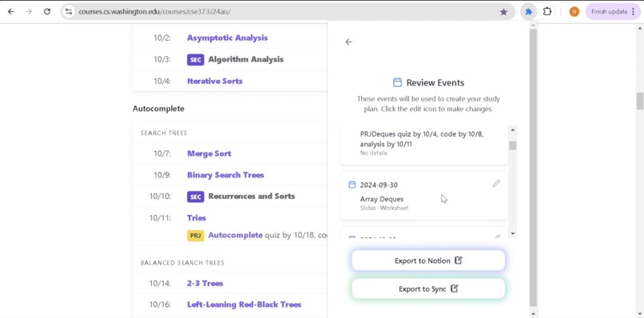Click the browser forward arrow
Screen dimensions: 644x318
point(29,11)
